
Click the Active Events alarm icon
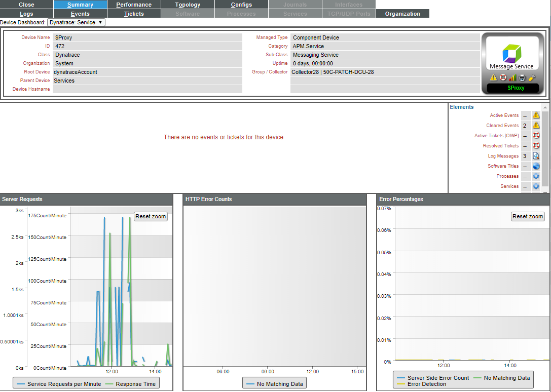(536, 115)
